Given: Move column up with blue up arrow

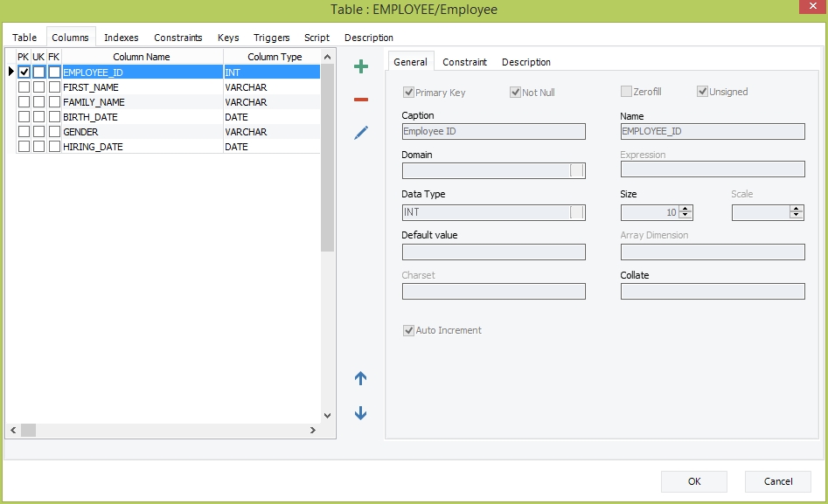Looking at the screenshot, I should click(x=360, y=378).
